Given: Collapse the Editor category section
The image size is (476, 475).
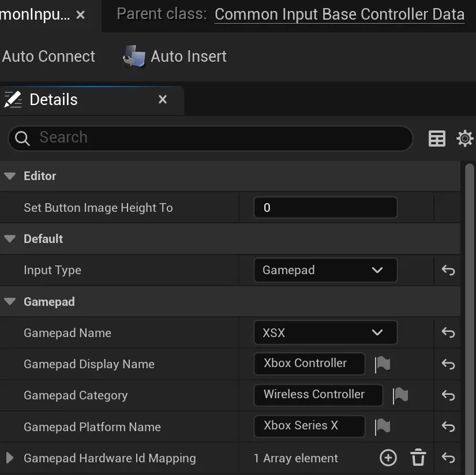Looking at the screenshot, I should [x=10, y=176].
